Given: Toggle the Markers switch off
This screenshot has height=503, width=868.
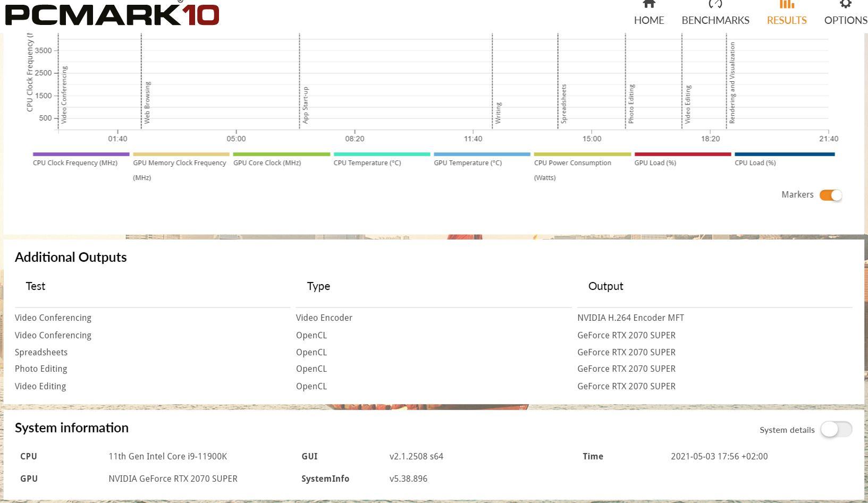Looking at the screenshot, I should coord(831,195).
